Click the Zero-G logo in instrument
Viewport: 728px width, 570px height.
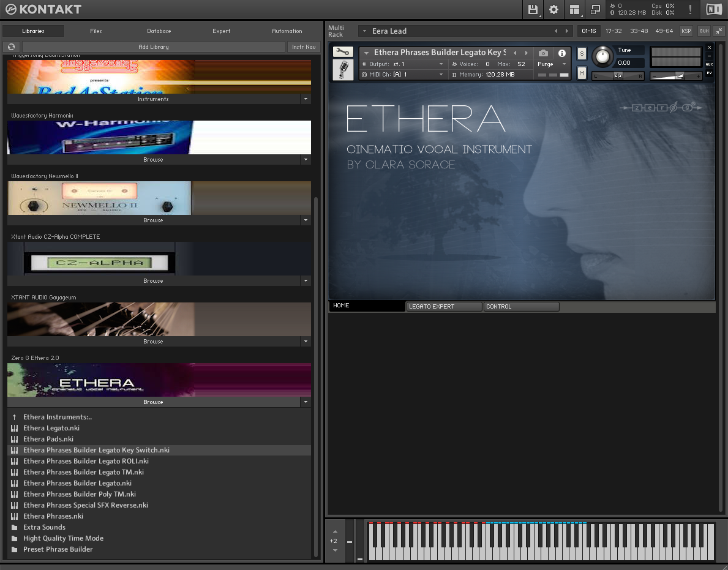(x=661, y=108)
